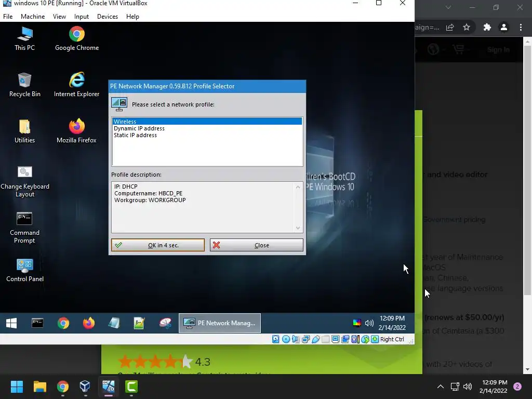The image size is (532, 399).
Task: Open Google Chrome desktop shortcut
Action: point(77,38)
